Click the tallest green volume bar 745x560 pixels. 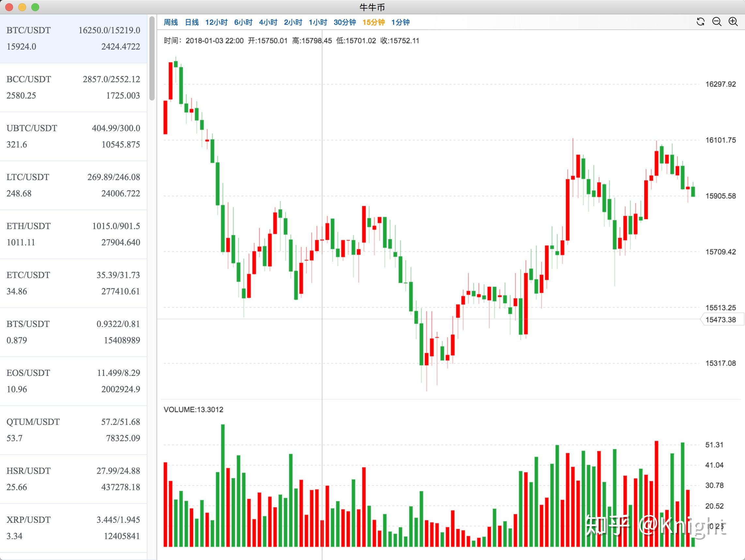[223, 485]
